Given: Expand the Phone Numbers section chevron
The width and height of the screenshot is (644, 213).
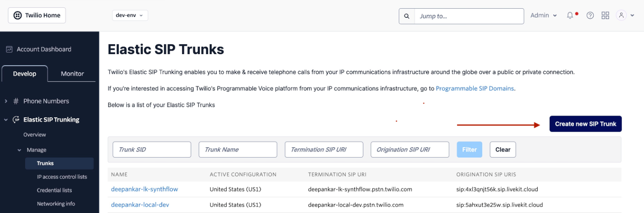Looking at the screenshot, I should point(6,101).
